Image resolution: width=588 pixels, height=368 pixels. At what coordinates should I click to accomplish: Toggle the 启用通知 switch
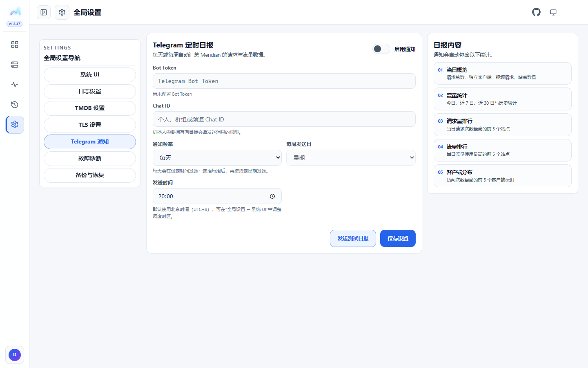(381, 49)
